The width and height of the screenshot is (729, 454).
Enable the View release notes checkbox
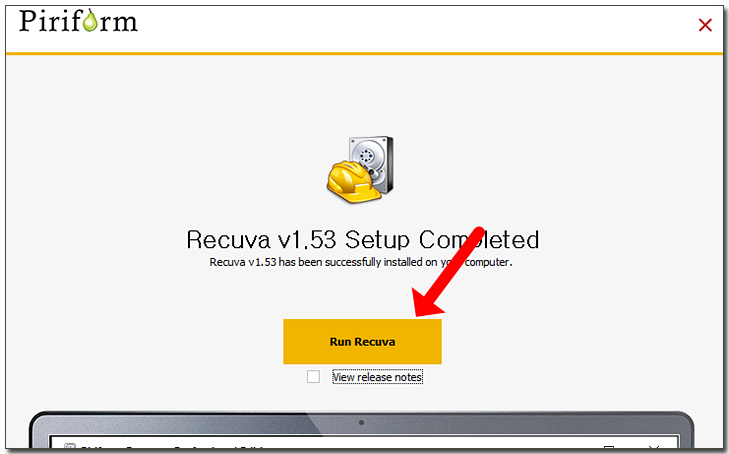click(313, 376)
